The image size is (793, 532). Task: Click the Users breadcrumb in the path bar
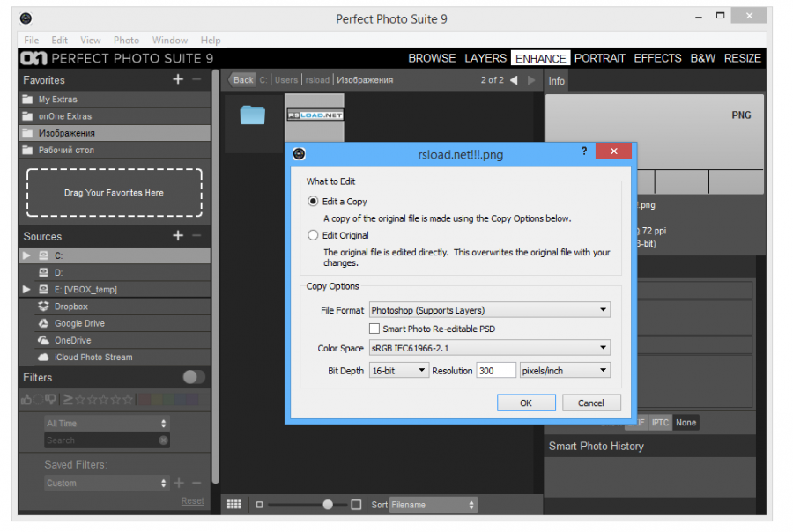[x=286, y=80]
